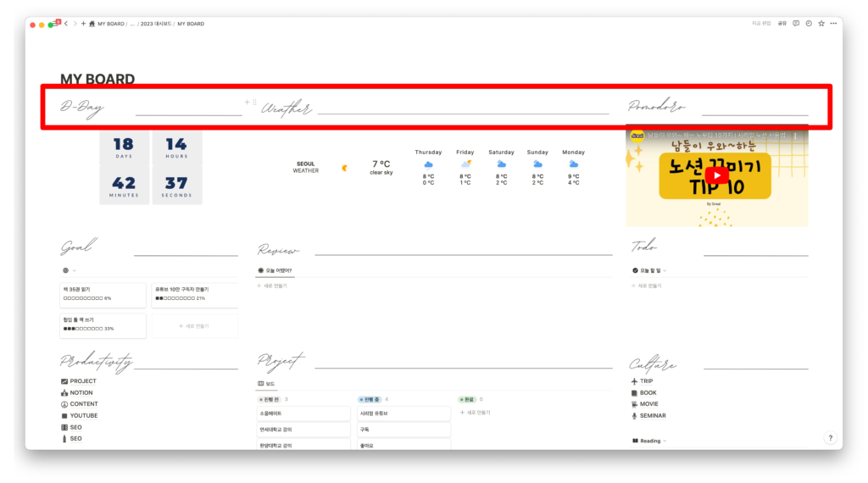Open the 오늘 할 일 view dropdown
This screenshot has width=868, height=483.
tap(649, 270)
